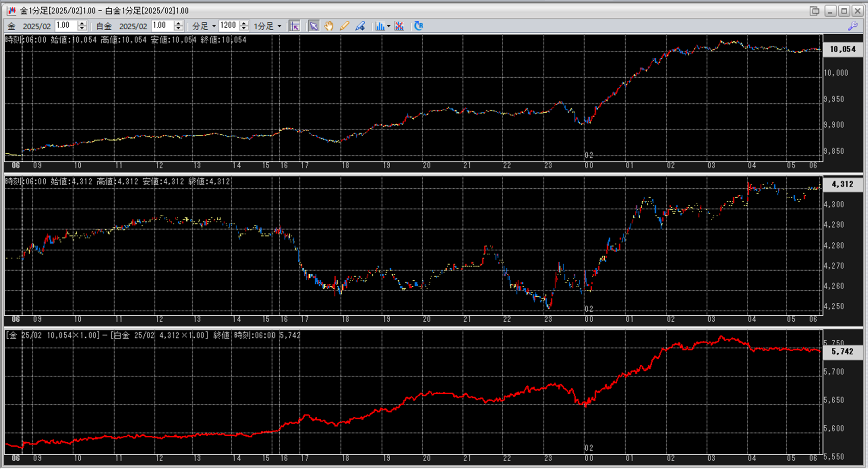This screenshot has width=868, height=469.
Task: Increase the gold multiplier stepper value
Action: point(82,23)
